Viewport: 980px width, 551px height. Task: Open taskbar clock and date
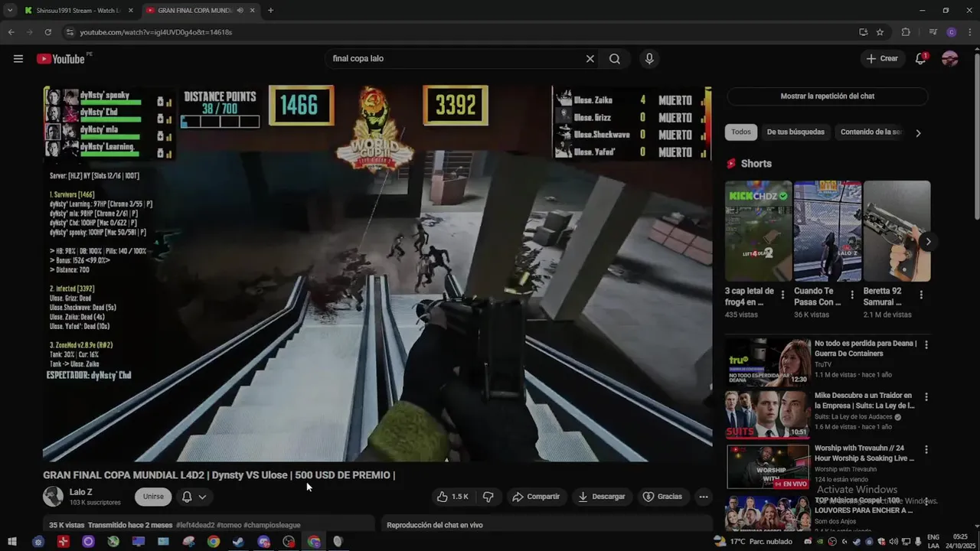pyautogui.click(x=961, y=541)
